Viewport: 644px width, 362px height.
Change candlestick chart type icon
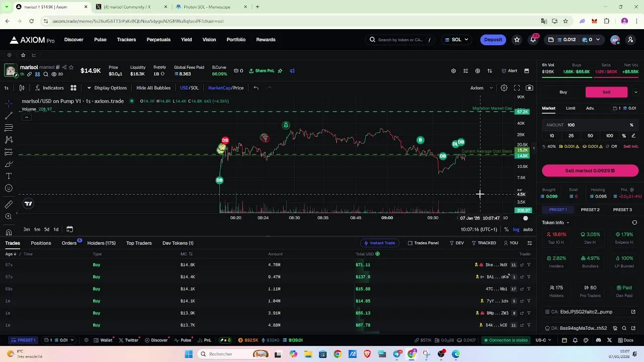[x=22, y=88]
